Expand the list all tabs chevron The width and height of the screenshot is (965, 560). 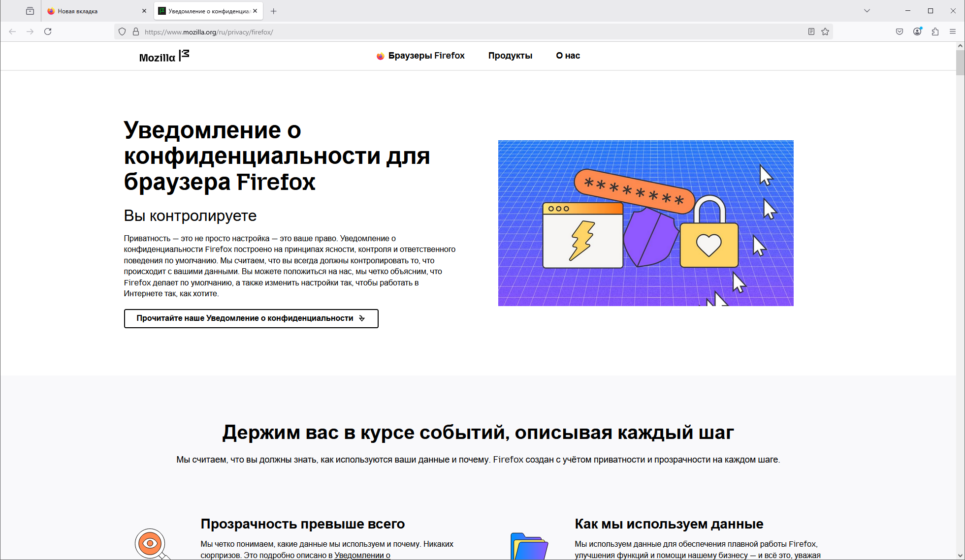tap(867, 11)
